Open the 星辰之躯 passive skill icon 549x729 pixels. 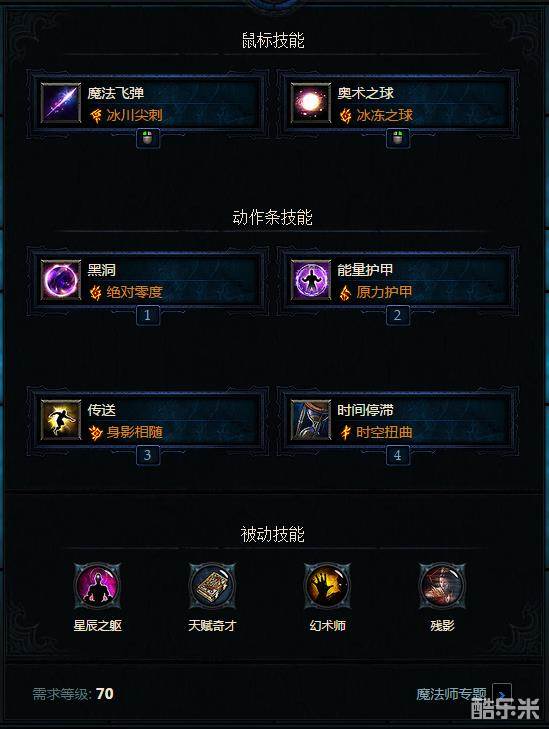coord(98,586)
